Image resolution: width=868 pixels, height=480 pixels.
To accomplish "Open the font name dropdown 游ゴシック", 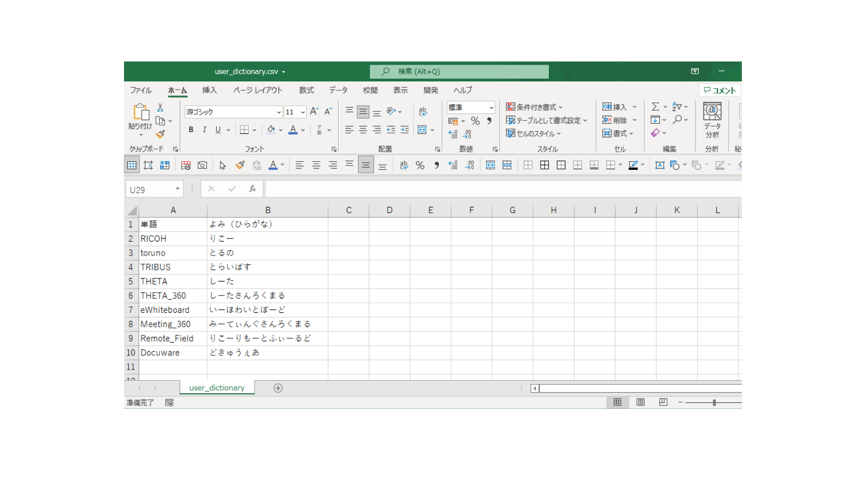I will pyautogui.click(x=279, y=112).
